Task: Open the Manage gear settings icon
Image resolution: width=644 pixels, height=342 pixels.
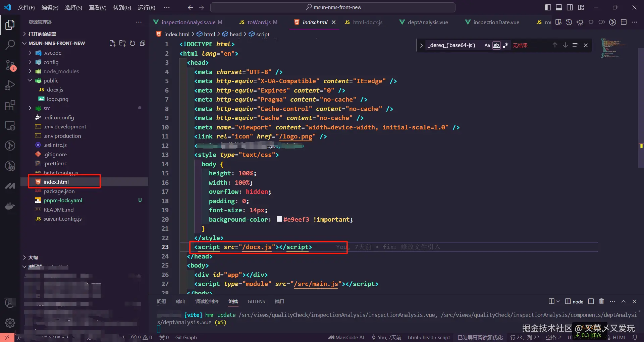Action: (10, 323)
